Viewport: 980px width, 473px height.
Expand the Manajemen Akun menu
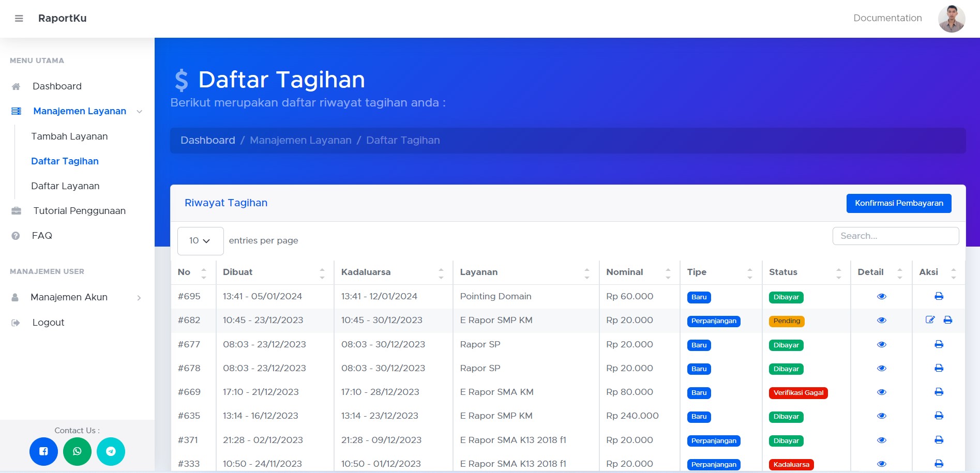[x=69, y=297]
